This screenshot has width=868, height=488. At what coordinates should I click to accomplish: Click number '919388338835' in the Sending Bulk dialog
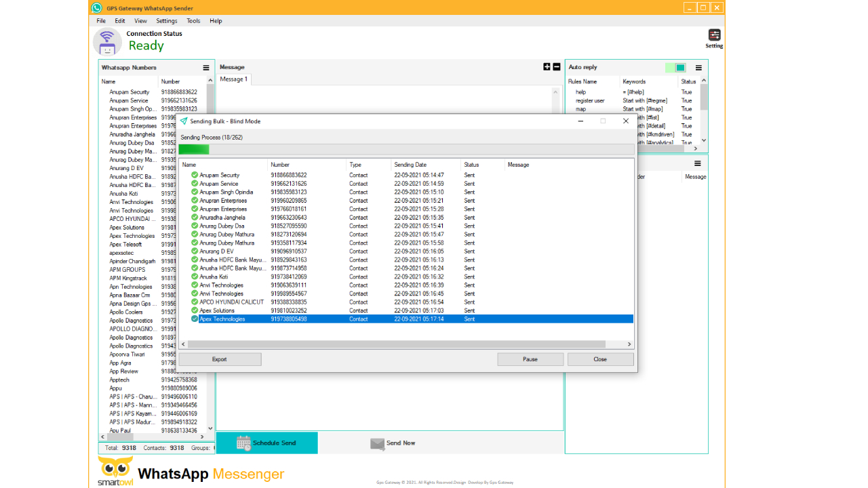coord(289,302)
